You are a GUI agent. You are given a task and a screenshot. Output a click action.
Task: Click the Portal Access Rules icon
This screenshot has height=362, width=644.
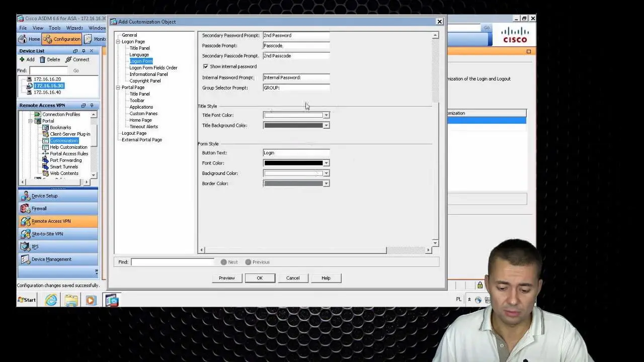pyautogui.click(x=45, y=153)
